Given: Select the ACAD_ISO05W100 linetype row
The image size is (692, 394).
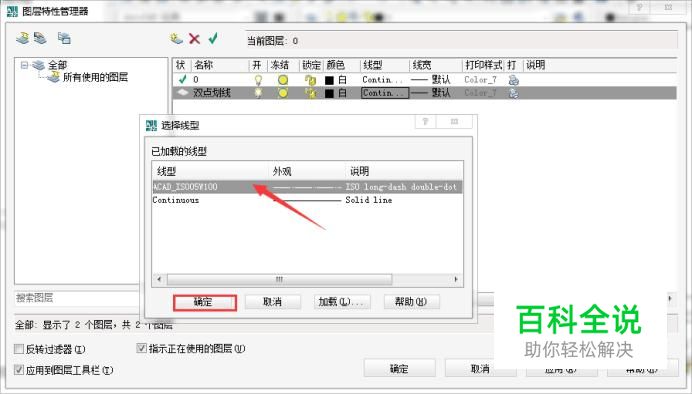Looking at the screenshot, I should coord(307,187).
